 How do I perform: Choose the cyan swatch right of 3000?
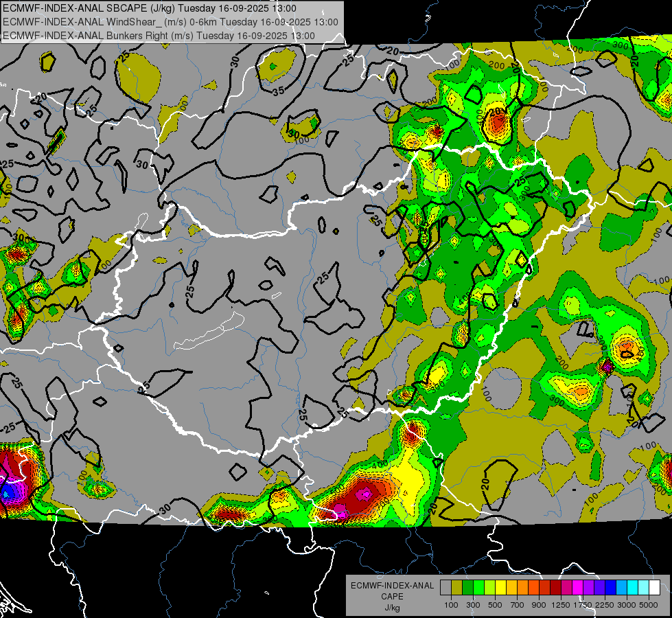633,588
